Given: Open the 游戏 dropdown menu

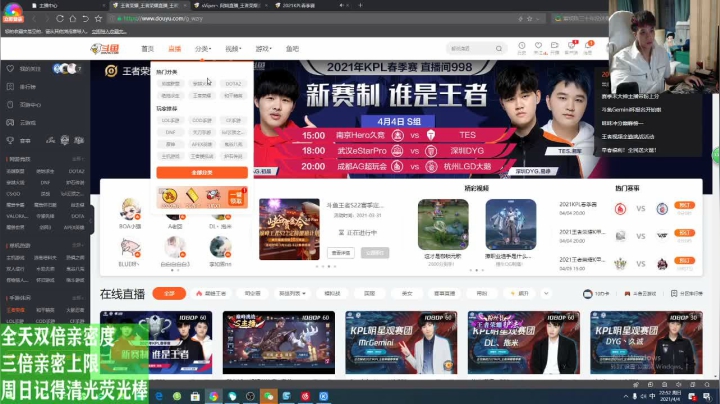Looking at the screenshot, I should 263,49.
